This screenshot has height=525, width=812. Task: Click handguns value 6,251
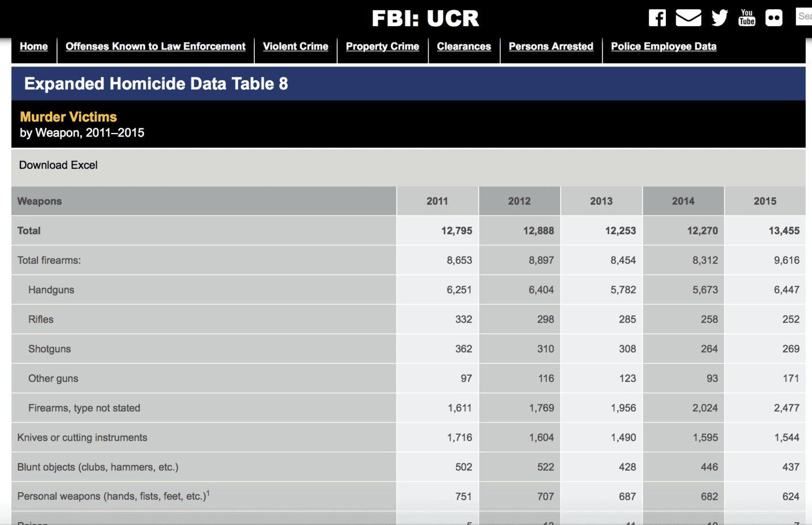coord(459,290)
